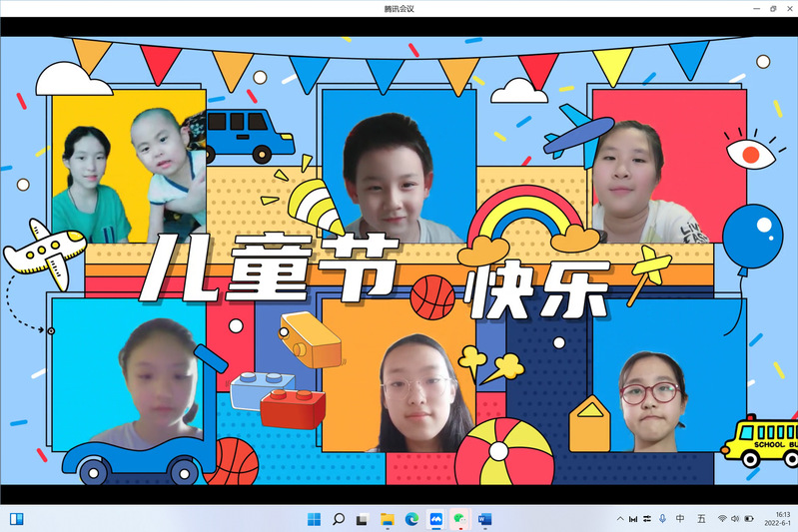The width and height of the screenshot is (798, 532).
Task: Open Task View from the taskbar
Action: [x=363, y=519]
